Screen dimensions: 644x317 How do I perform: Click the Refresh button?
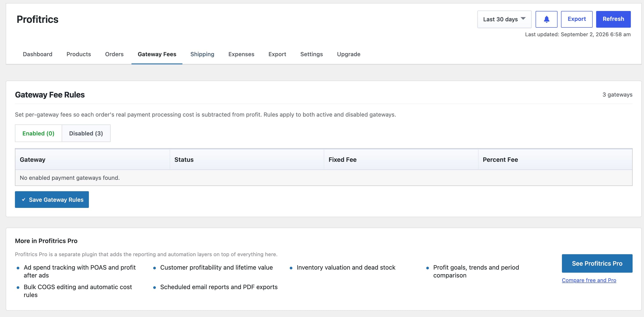point(613,19)
